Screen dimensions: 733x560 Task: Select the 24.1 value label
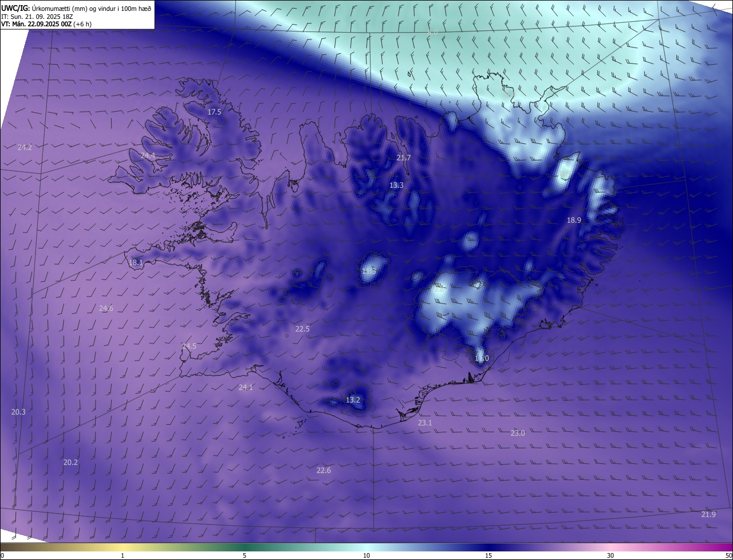(246, 387)
